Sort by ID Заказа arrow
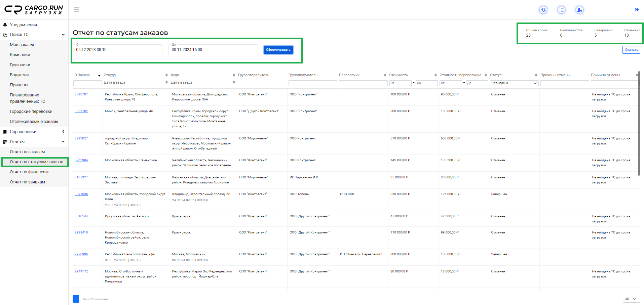 pyautogui.click(x=99, y=75)
